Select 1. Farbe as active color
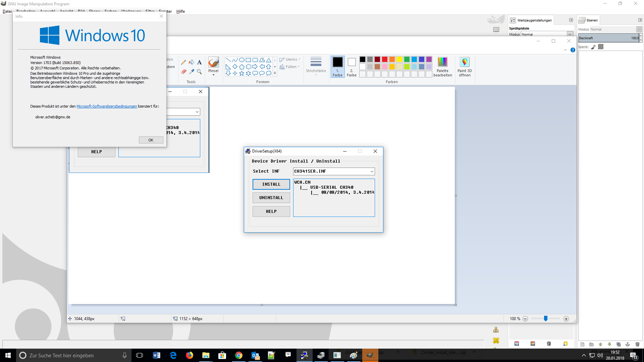Image resolution: width=644 pixels, height=362 pixels. click(x=337, y=67)
